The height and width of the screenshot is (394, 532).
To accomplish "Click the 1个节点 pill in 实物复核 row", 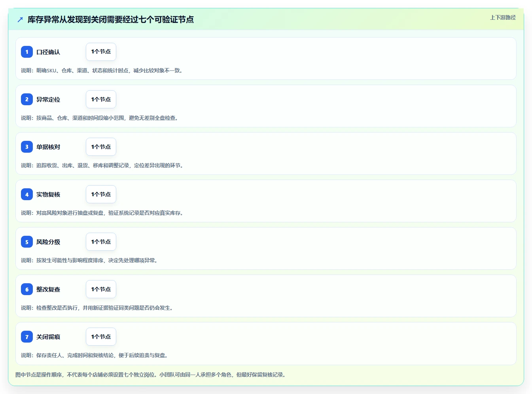I will [x=101, y=194].
